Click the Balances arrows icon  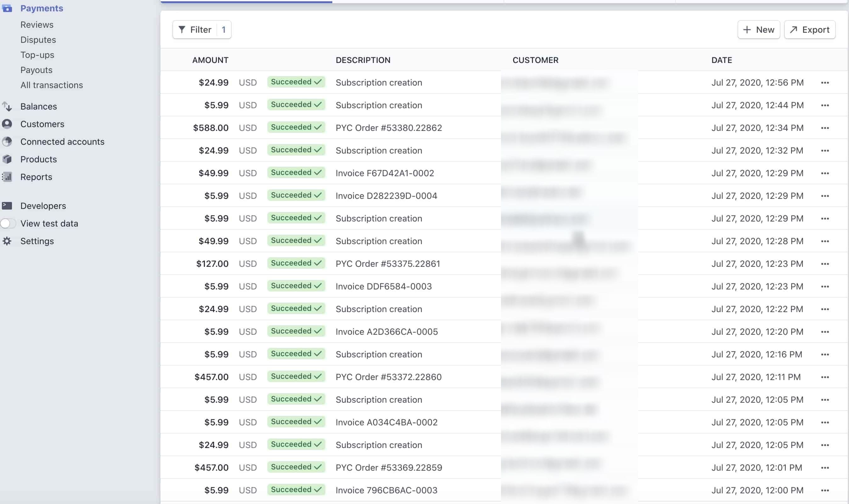pyautogui.click(x=7, y=106)
